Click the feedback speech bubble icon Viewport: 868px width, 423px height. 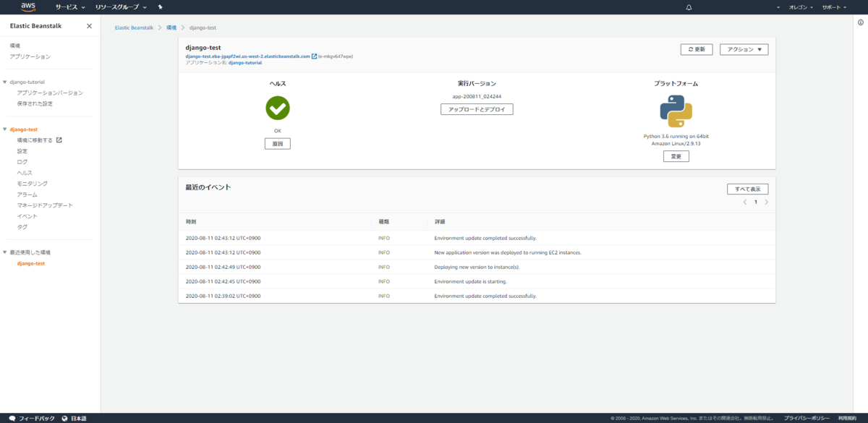(x=12, y=418)
